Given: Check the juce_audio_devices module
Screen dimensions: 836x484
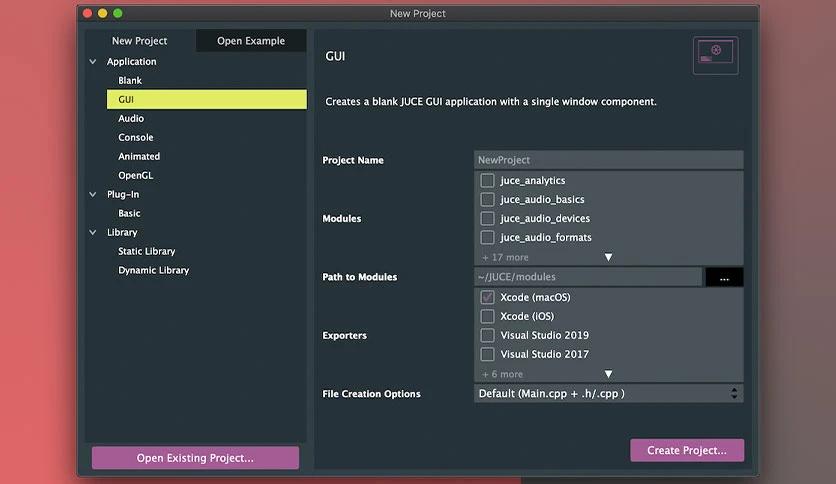Looking at the screenshot, I should point(487,219).
